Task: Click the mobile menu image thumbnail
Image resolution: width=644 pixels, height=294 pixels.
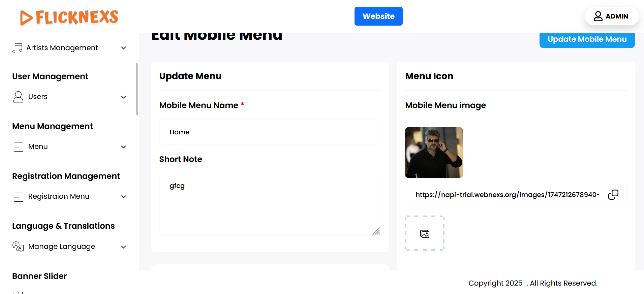Action: click(434, 153)
